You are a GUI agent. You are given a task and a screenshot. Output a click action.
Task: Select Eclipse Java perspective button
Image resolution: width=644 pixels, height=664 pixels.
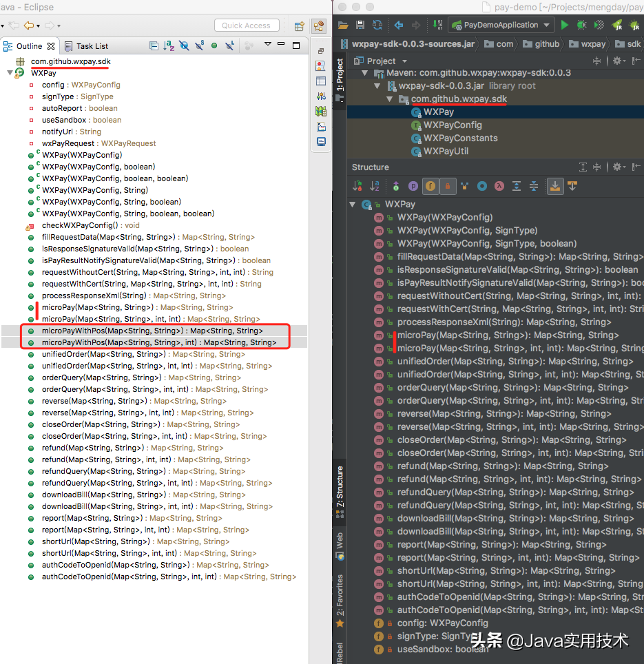tap(319, 26)
